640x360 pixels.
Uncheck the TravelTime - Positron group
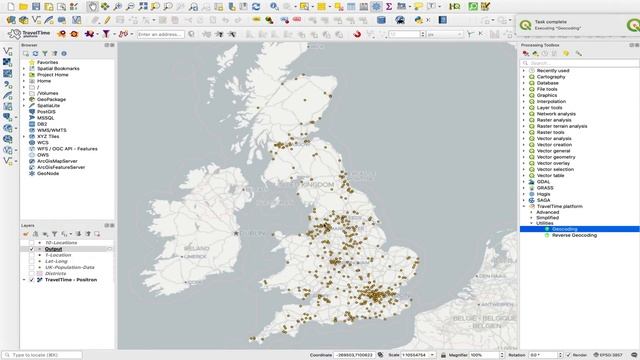pyautogui.click(x=31, y=280)
